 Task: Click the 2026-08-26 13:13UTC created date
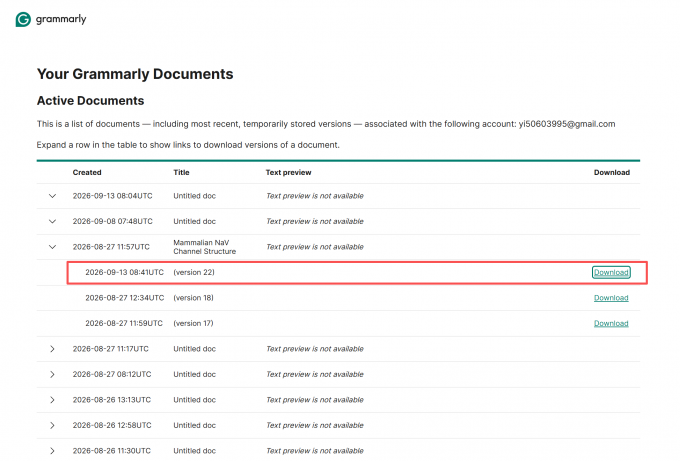112,400
